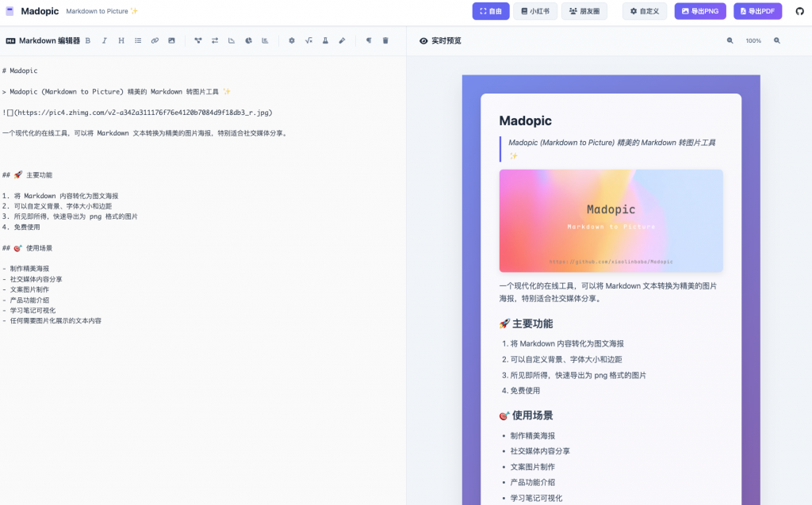Clear the editor with the trash icon
This screenshot has width=812, height=505.
click(x=385, y=40)
